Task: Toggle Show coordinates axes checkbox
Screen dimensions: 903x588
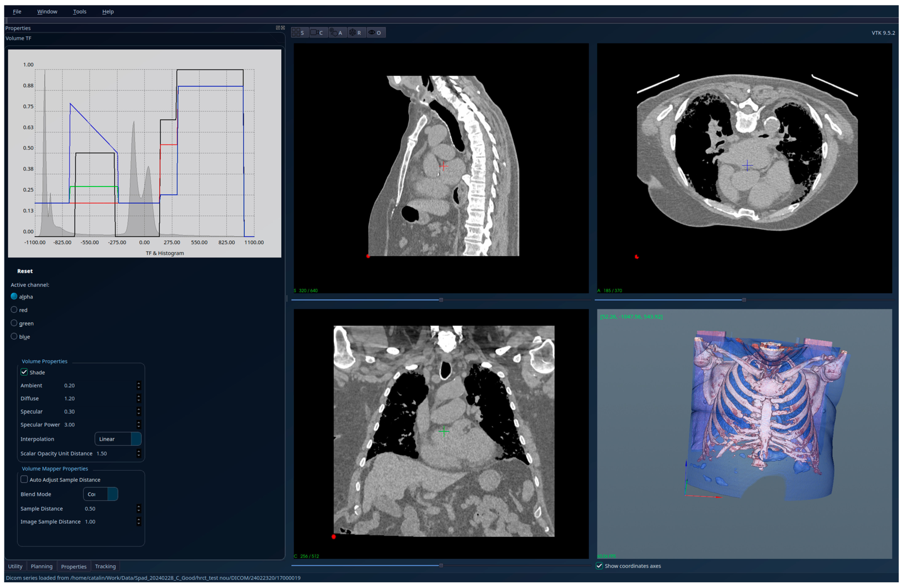Action: [599, 566]
